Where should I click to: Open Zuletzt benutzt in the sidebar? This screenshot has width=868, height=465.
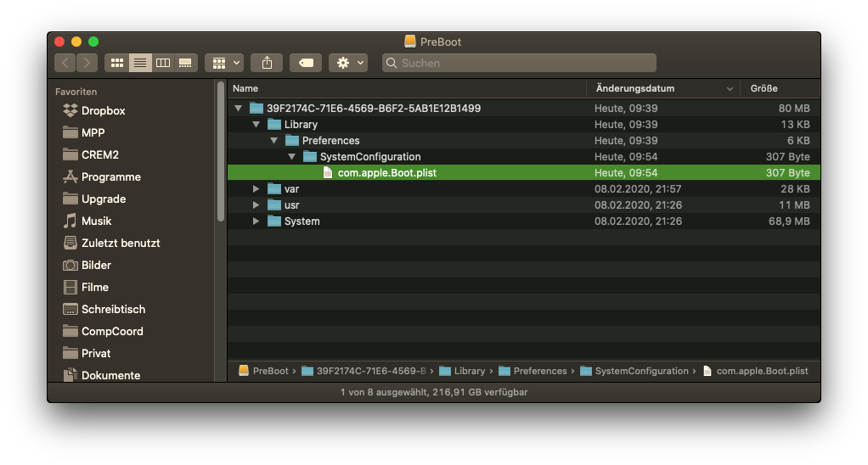(111, 244)
